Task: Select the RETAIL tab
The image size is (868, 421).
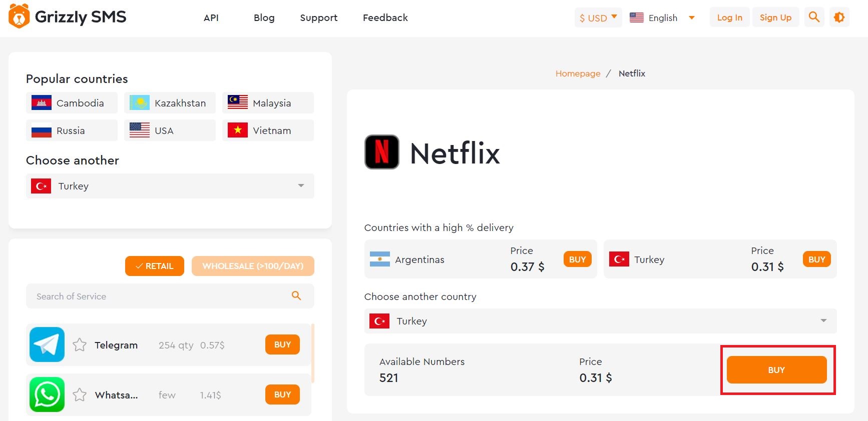Action: click(155, 266)
